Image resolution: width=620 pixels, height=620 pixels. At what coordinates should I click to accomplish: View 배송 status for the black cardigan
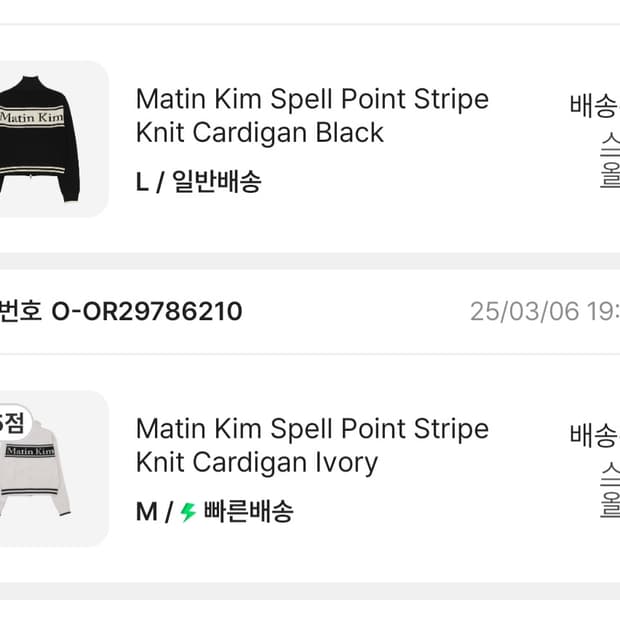pyautogui.click(x=595, y=106)
